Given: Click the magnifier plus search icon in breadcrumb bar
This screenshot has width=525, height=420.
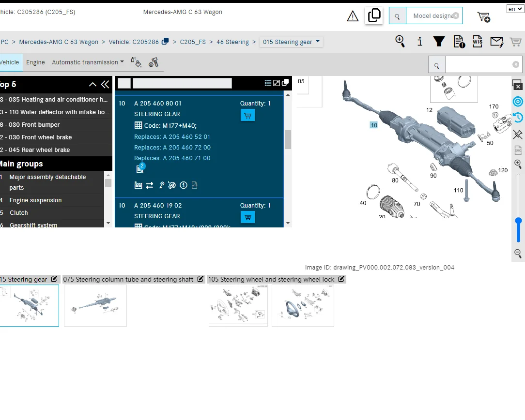Looking at the screenshot, I should [x=400, y=42].
